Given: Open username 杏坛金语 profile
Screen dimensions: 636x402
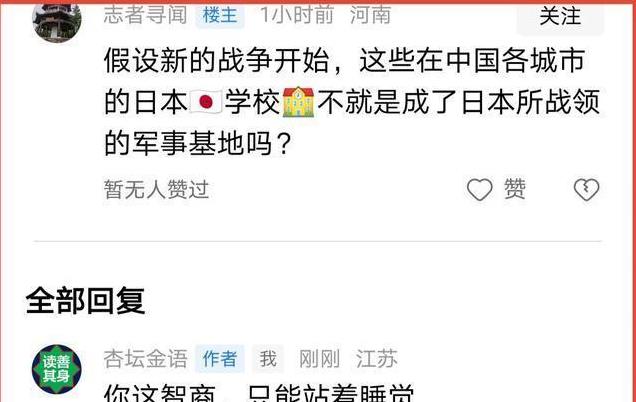Looking at the screenshot, I should point(145,359).
